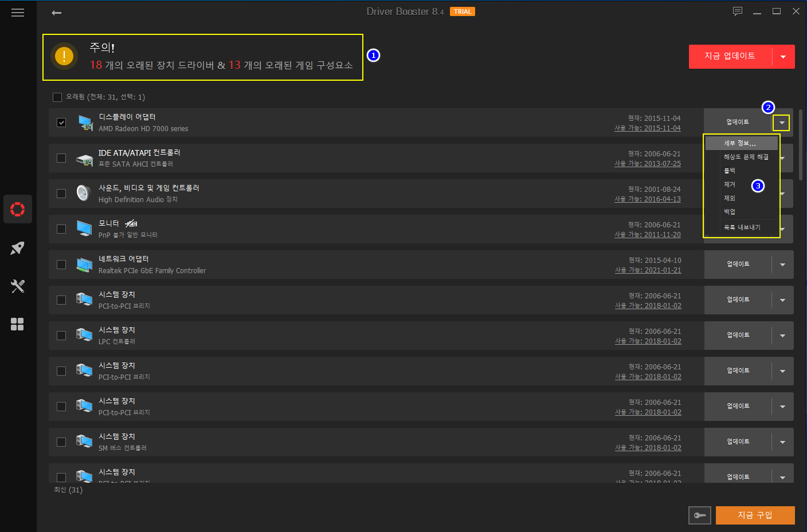Click the AMD Radeon HD 7000 series text
The height and width of the screenshot is (532, 807).
143,129
